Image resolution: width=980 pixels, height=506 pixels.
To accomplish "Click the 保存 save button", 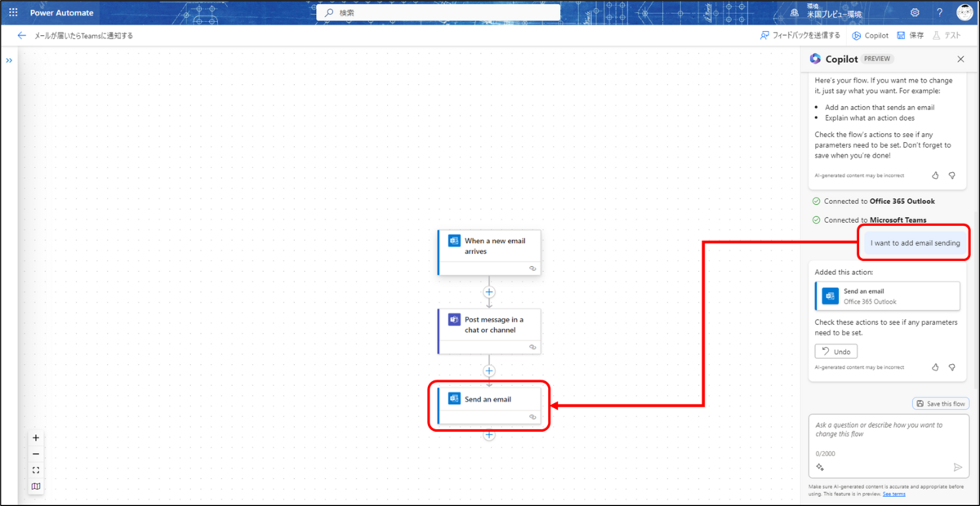I will coord(910,36).
